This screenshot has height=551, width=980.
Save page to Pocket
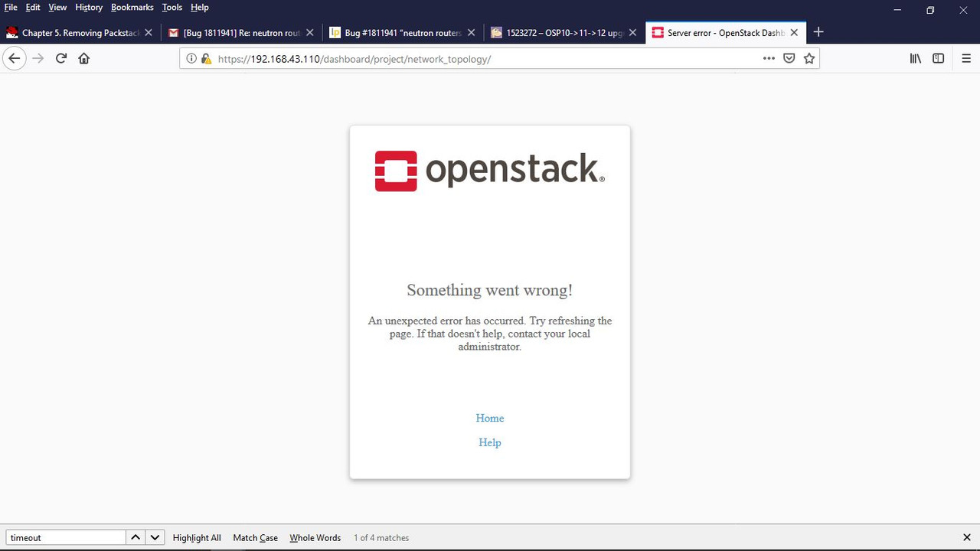(x=789, y=58)
